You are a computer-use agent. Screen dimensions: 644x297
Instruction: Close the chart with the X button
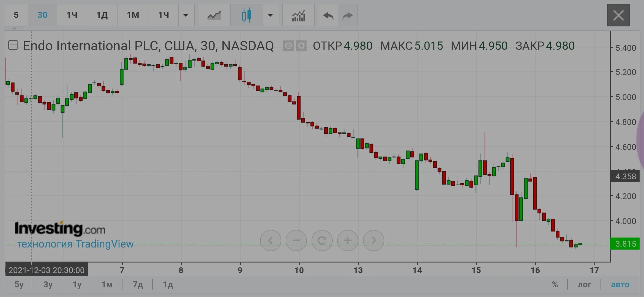618,15
